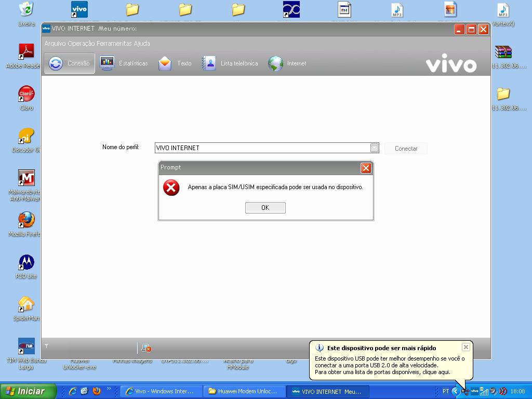Click the signal bars tray icon
The height and width of the screenshot is (399, 532).
coord(484,392)
